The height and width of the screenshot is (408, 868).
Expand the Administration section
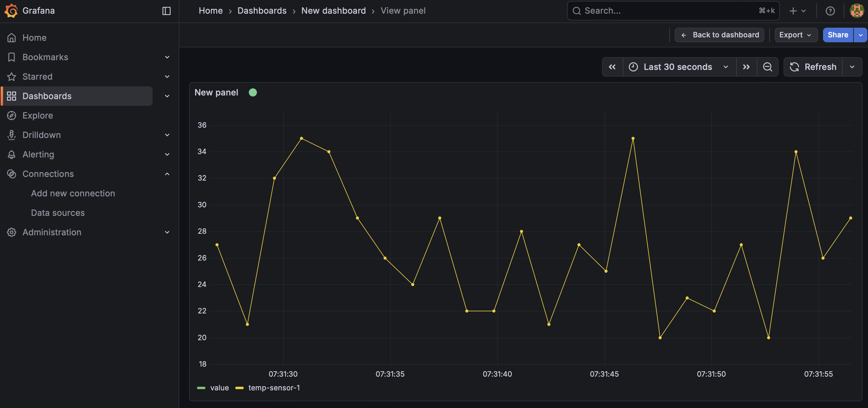[x=167, y=232]
